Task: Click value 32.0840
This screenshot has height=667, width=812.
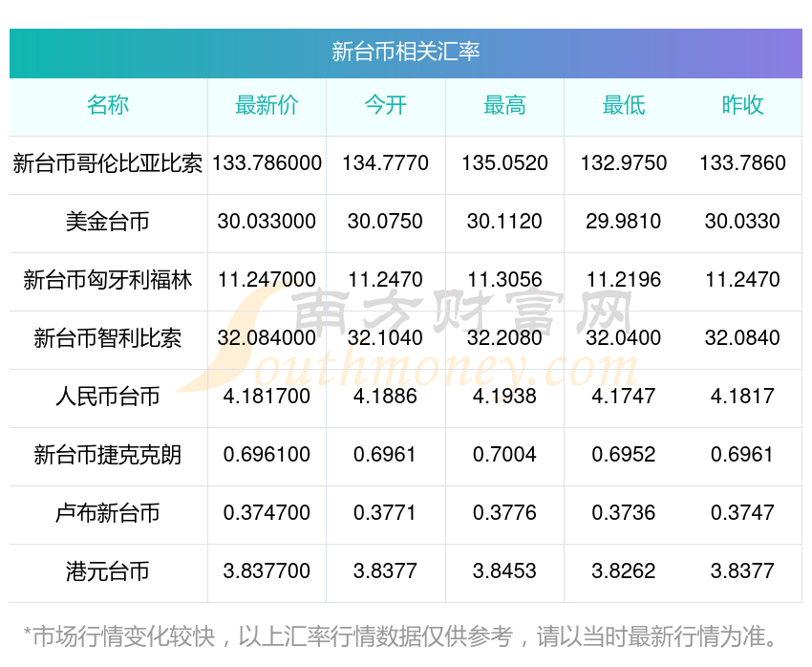Action: pos(742,338)
